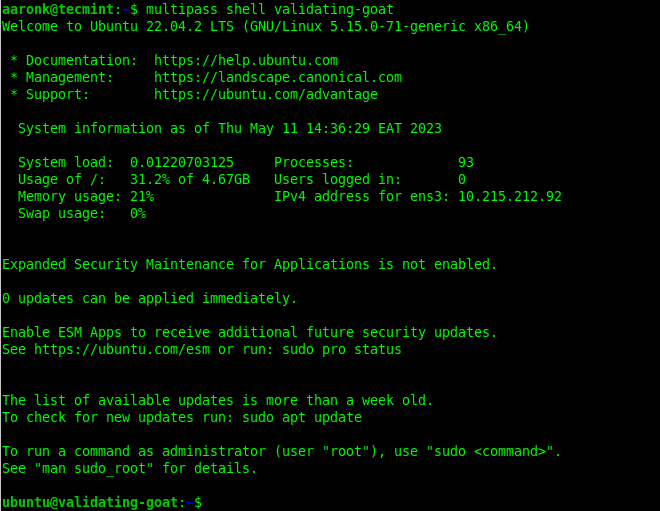
Task: Click the https://landscape.canonical.com management URL
Action: 278,77
